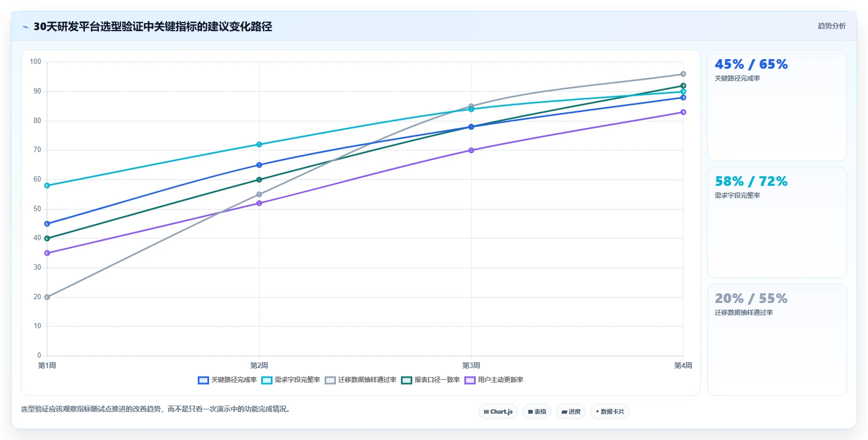Click the 报表口径一致率 point at 第4周 (92)
This screenshot has width=868, height=440.
click(683, 86)
